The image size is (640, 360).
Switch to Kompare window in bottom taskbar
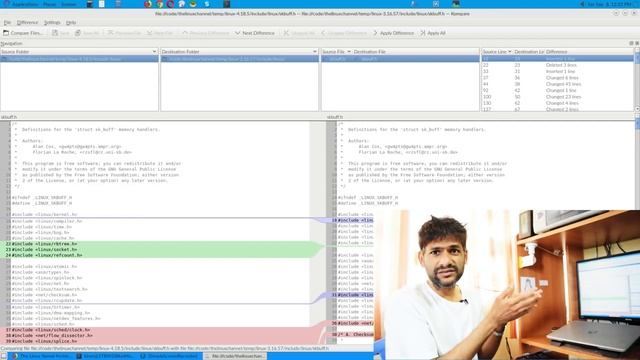click(236, 356)
